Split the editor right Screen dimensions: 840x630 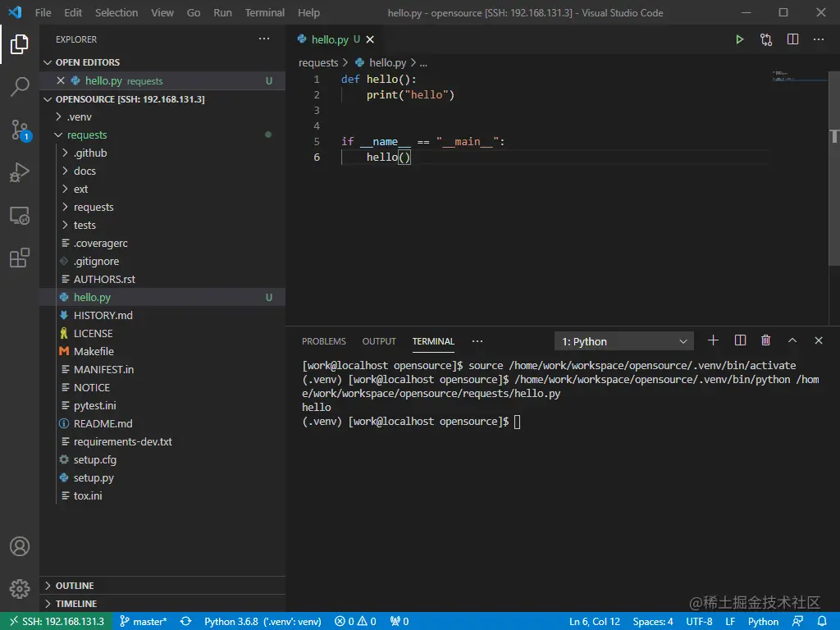792,39
